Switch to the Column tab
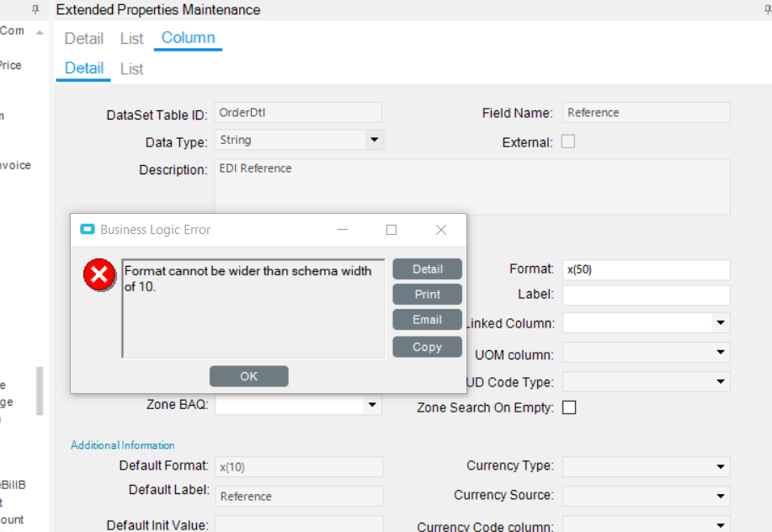 pyautogui.click(x=188, y=37)
